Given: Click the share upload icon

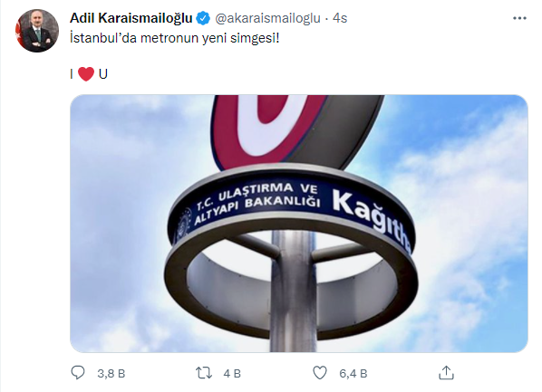Looking at the screenshot, I should 446,373.
